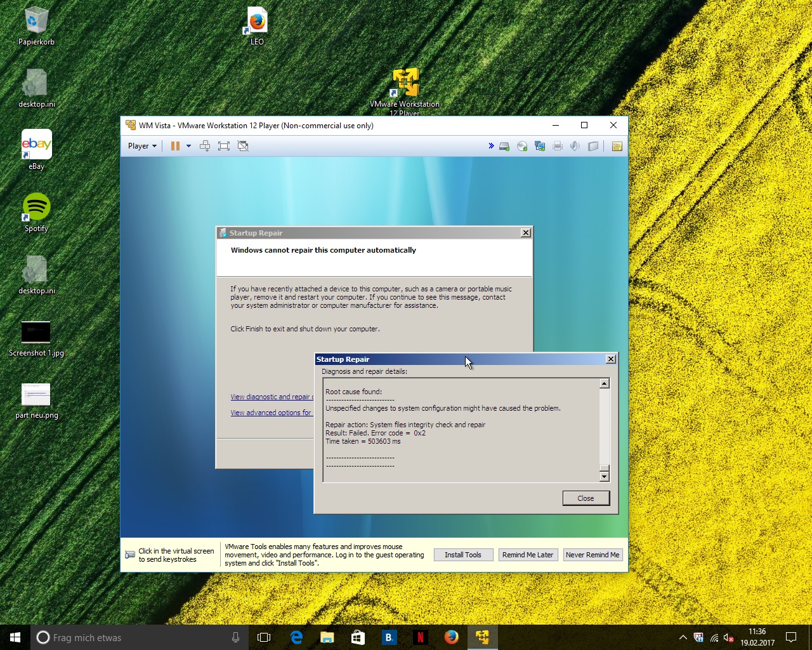This screenshot has height=650, width=812.
Task: Open the Player menu
Action: tap(141, 146)
